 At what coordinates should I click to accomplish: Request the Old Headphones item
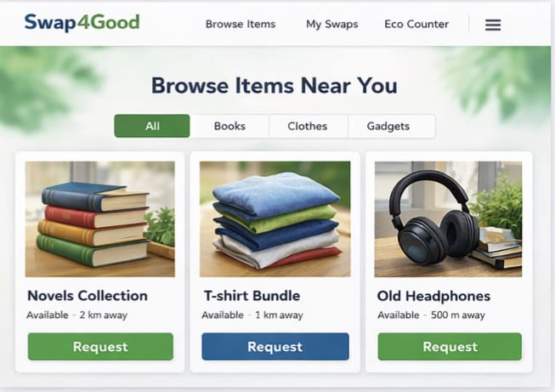point(450,347)
